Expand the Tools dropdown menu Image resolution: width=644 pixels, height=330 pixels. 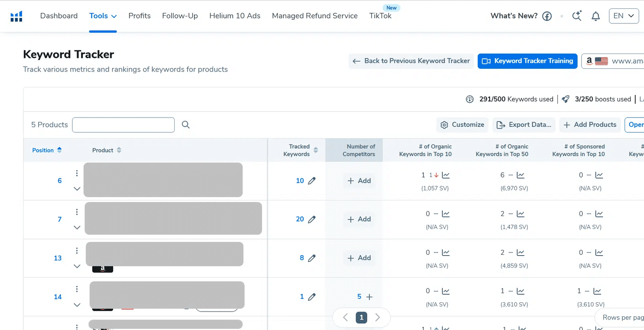click(103, 16)
